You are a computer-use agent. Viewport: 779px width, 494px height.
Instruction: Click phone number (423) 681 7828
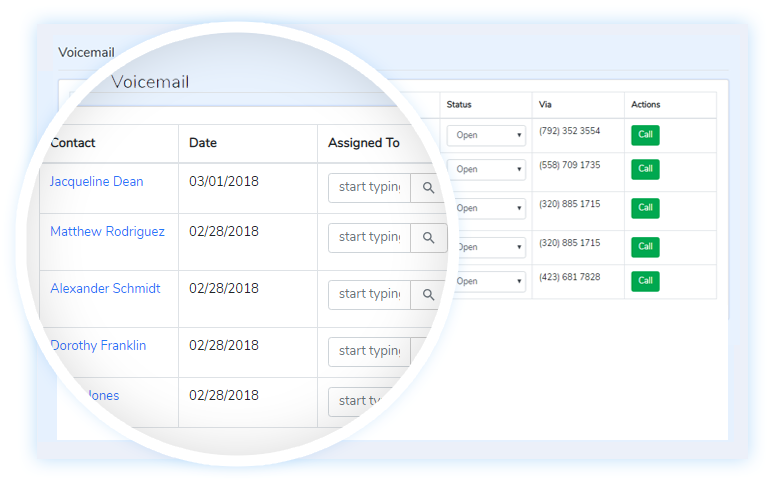point(569,277)
